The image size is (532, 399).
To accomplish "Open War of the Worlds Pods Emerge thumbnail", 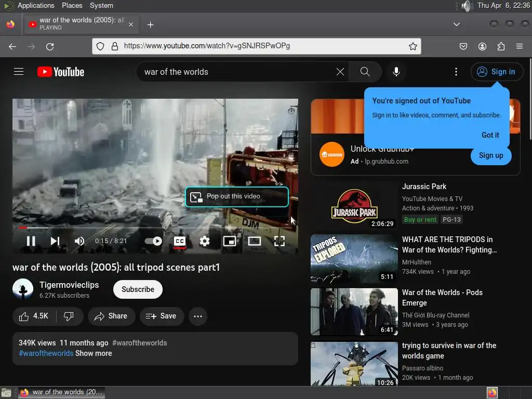I will pyautogui.click(x=354, y=312).
